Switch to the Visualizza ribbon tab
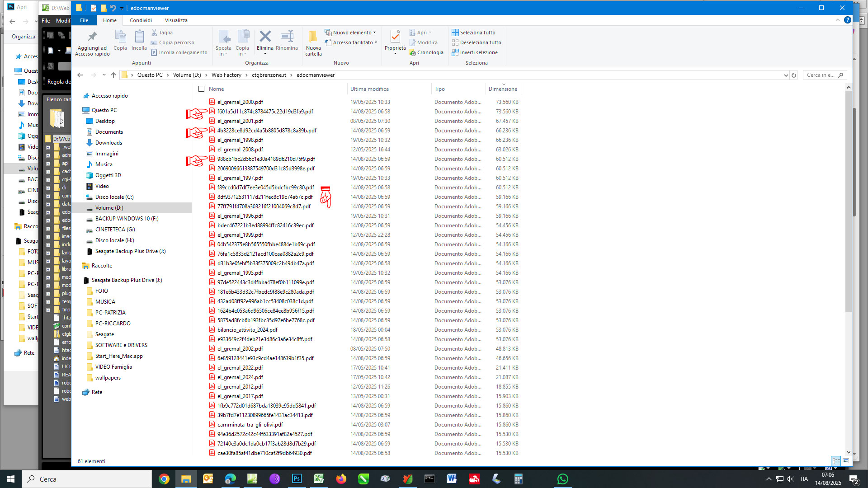The width and height of the screenshot is (868, 488). point(176,20)
